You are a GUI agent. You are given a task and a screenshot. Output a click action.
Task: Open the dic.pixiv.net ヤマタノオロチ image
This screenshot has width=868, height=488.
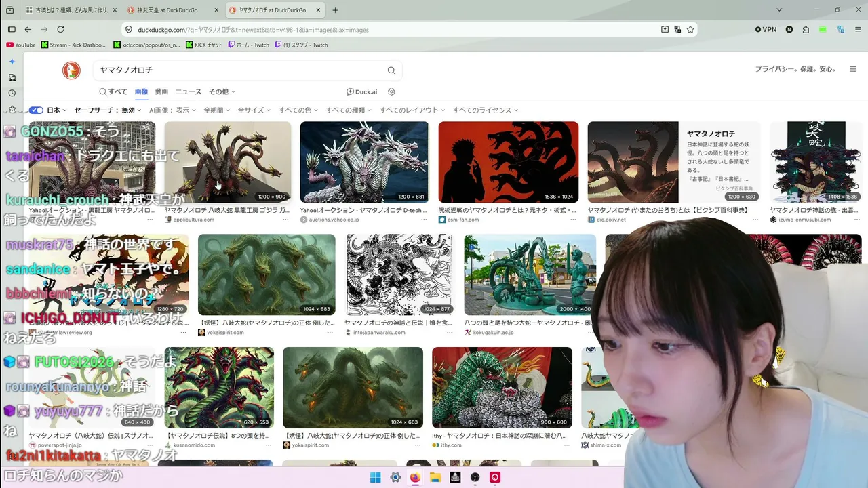[x=674, y=162]
